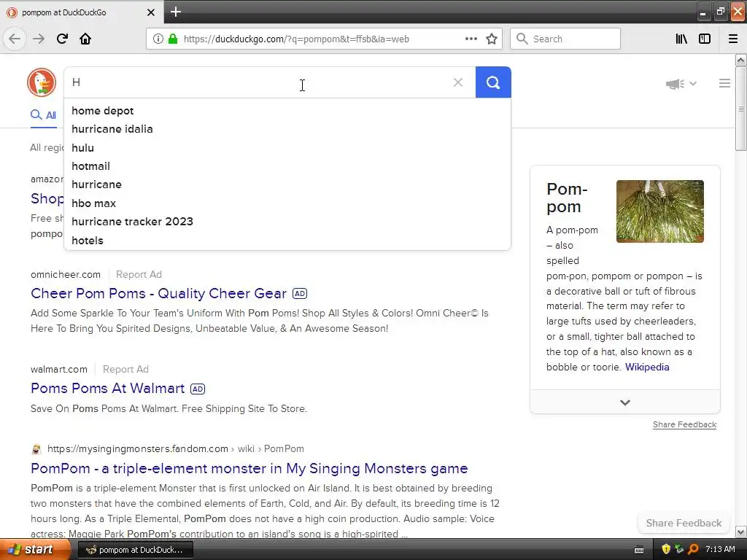Open page actions three-dot menu
The height and width of the screenshot is (560, 747).
(x=471, y=39)
